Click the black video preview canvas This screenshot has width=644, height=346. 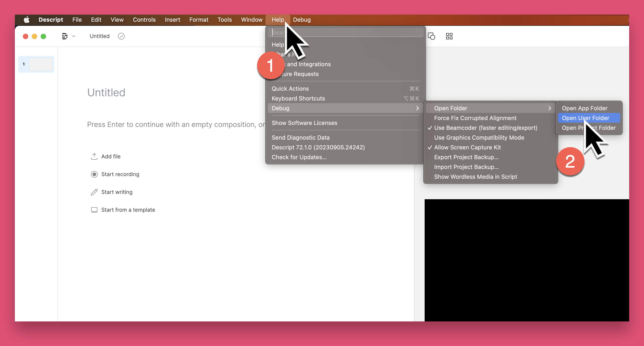click(x=527, y=260)
